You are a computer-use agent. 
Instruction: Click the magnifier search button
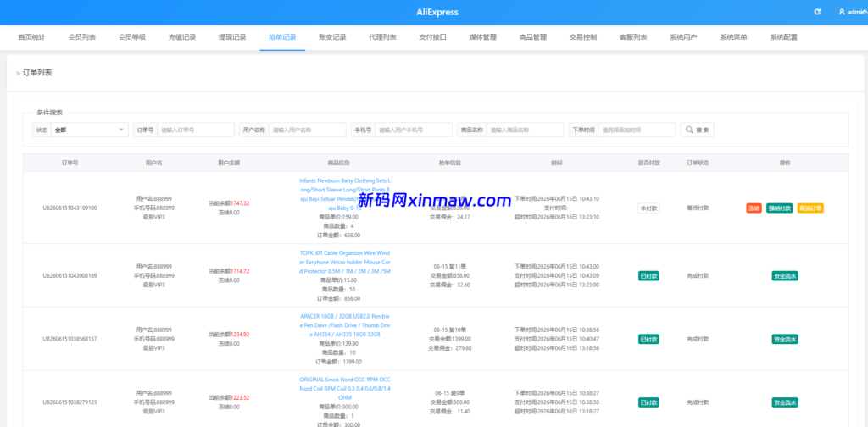click(x=697, y=130)
